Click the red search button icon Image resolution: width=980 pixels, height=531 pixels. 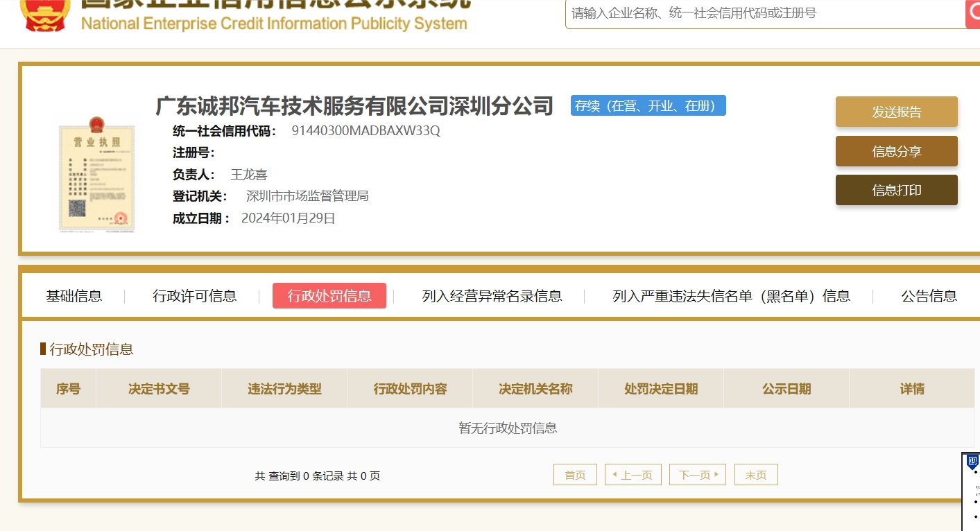pyautogui.click(x=972, y=14)
